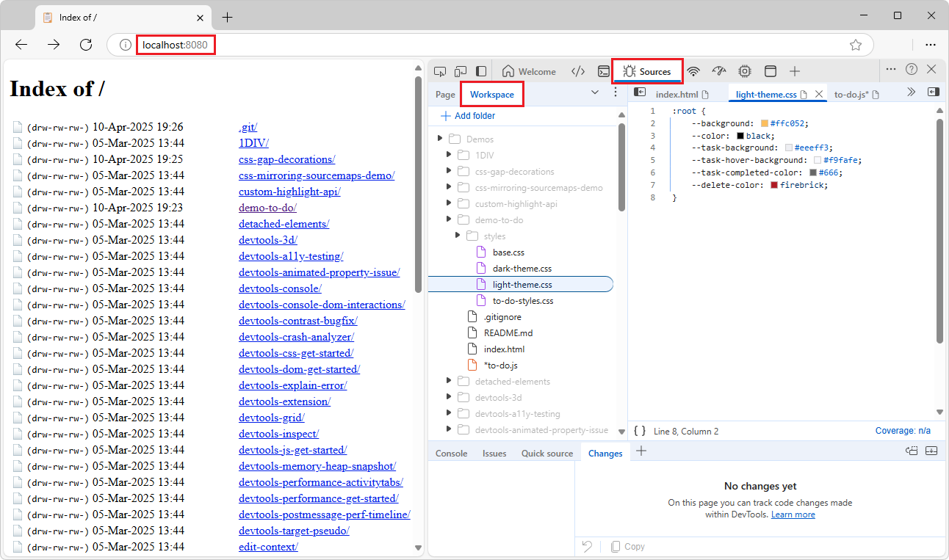Image resolution: width=949 pixels, height=560 pixels.
Task: Close the light-theme.css editor tab
Action: (819, 94)
